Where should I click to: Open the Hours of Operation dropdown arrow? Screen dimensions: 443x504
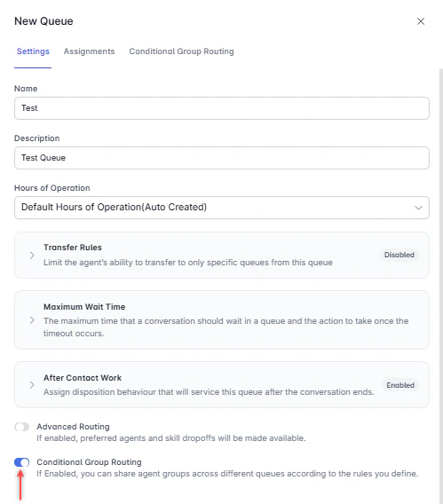pyautogui.click(x=418, y=208)
